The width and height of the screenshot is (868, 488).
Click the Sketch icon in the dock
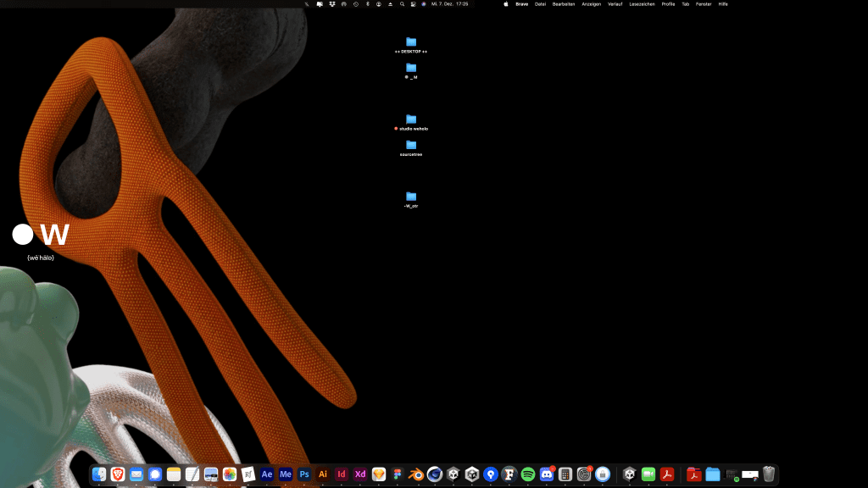[x=379, y=474]
